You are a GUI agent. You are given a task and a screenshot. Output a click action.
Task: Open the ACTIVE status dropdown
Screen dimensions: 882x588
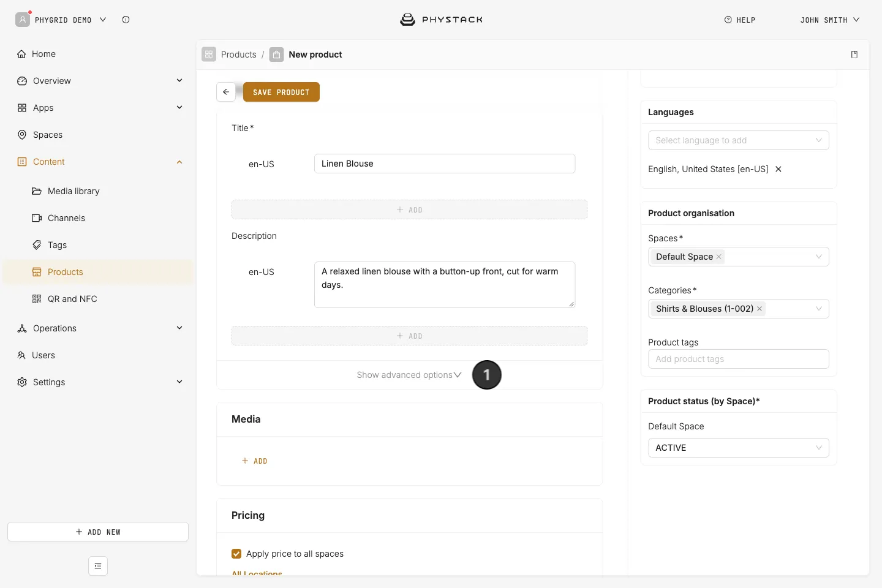(x=739, y=448)
